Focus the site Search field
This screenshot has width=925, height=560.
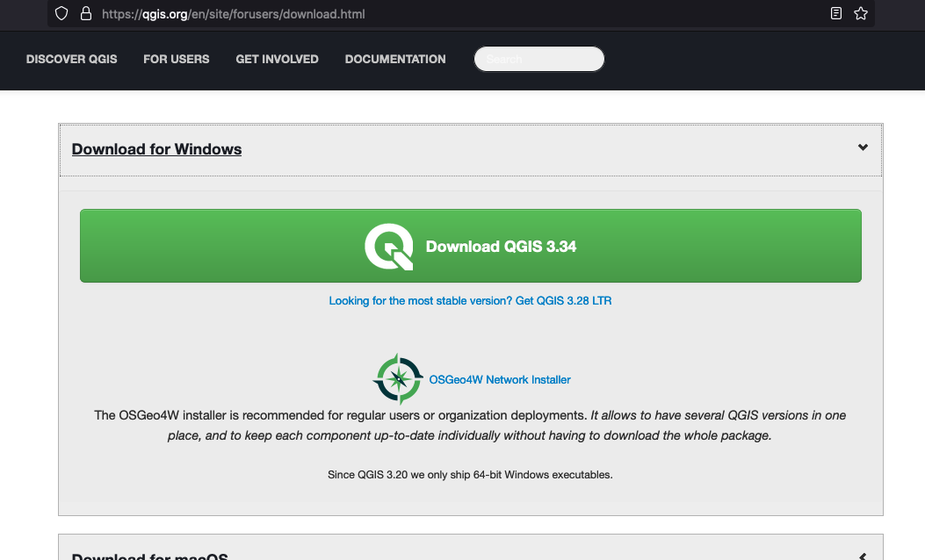pyautogui.click(x=539, y=59)
